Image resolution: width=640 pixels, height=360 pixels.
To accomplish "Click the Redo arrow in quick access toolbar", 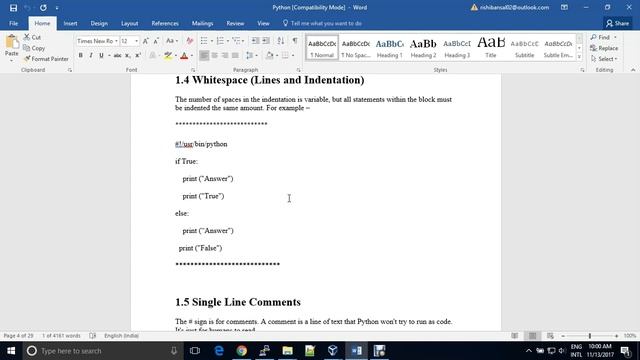I will [43, 8].
